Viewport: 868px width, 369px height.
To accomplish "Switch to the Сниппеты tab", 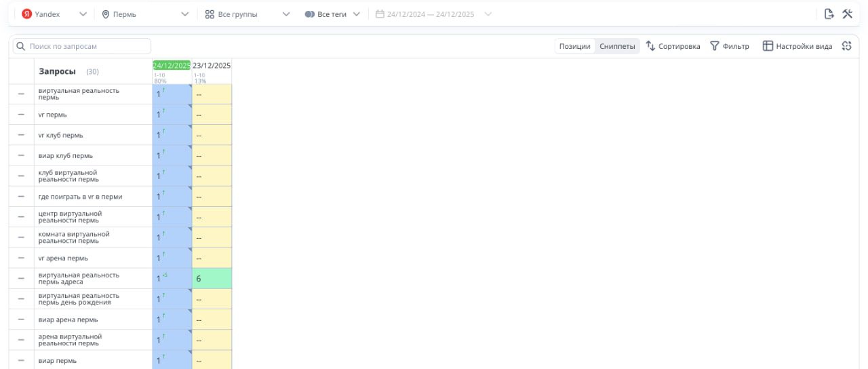I will click(x=617, y=46).
